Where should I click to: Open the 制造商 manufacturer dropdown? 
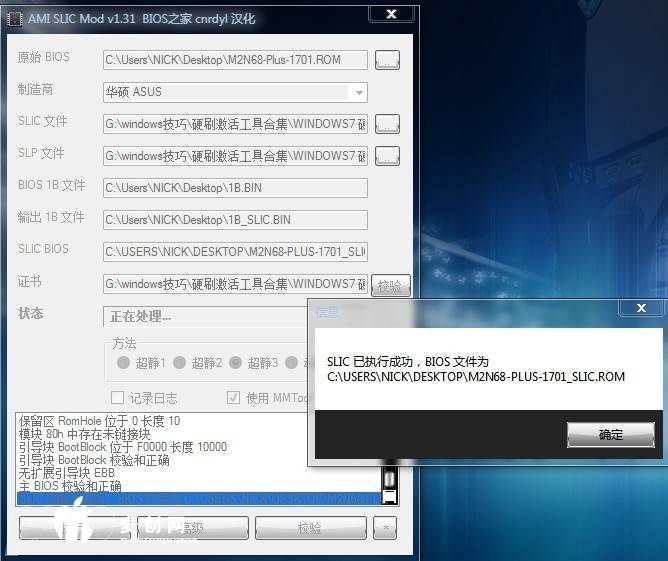click(x=359, y=92)
